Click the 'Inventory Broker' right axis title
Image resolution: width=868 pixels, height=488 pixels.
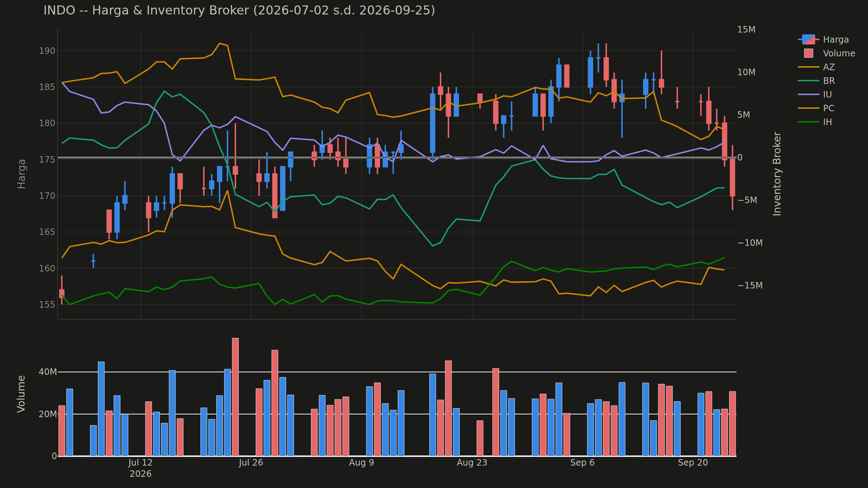[x=777, y=174]
